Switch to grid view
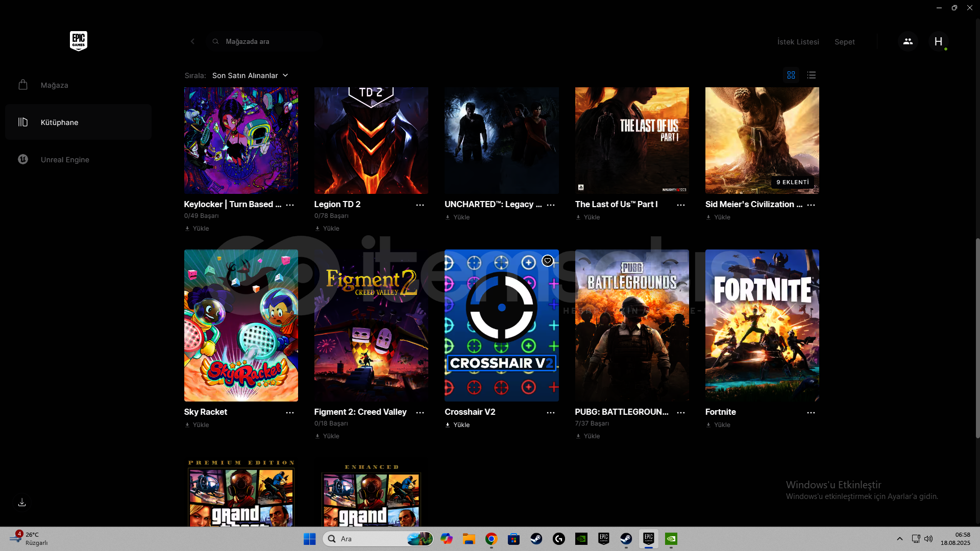 (791, 75)
